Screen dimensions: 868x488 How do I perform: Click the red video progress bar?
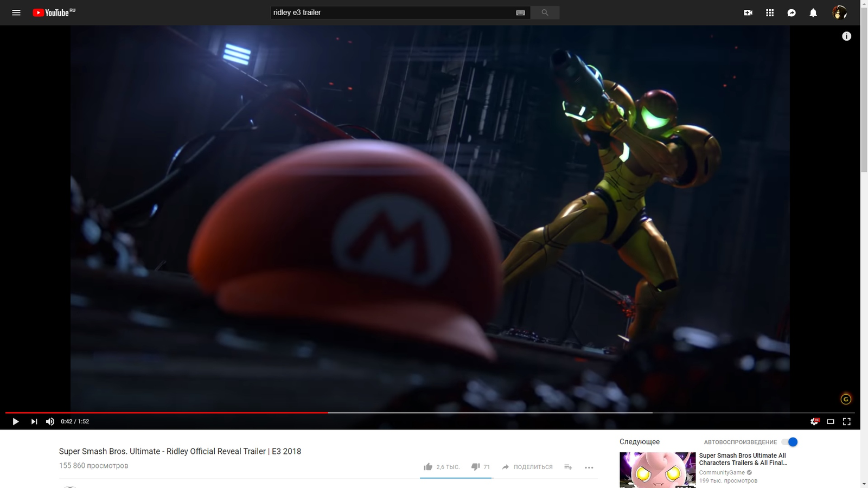click(x=163, y=413)
